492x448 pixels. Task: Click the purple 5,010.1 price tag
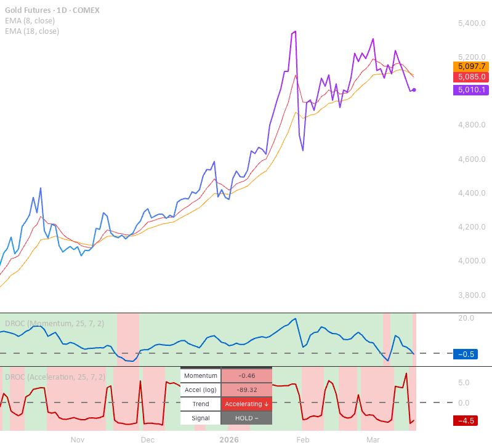point(471,90)
